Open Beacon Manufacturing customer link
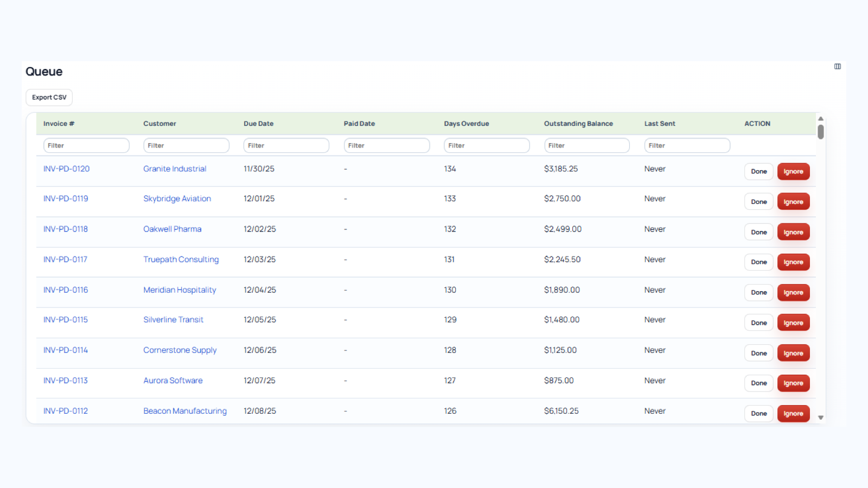This screenshot has height=488, width=868. tap(185, 410)
